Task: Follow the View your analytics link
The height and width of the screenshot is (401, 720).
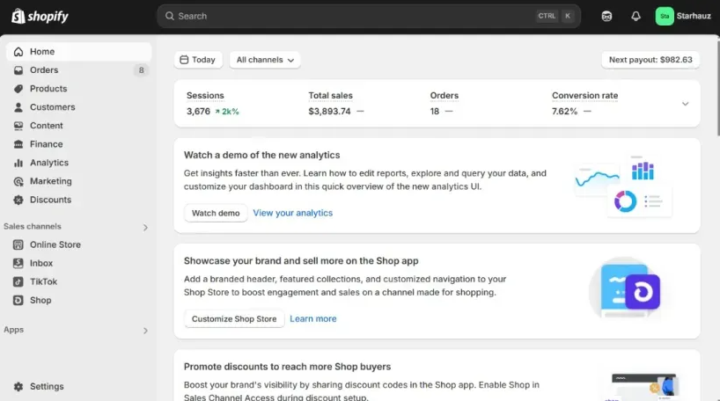Action: click(292, 213)
